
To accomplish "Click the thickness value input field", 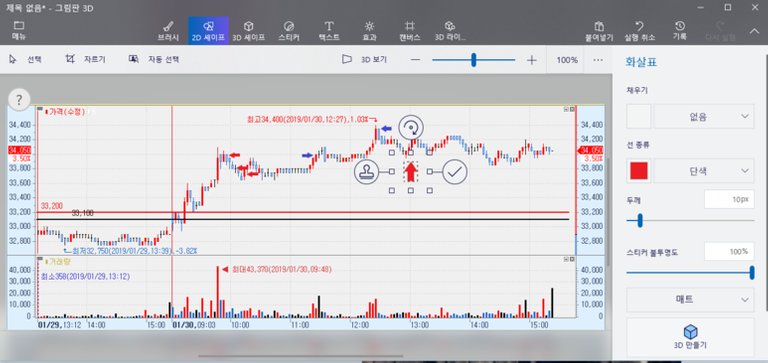I will click(729, 199).
